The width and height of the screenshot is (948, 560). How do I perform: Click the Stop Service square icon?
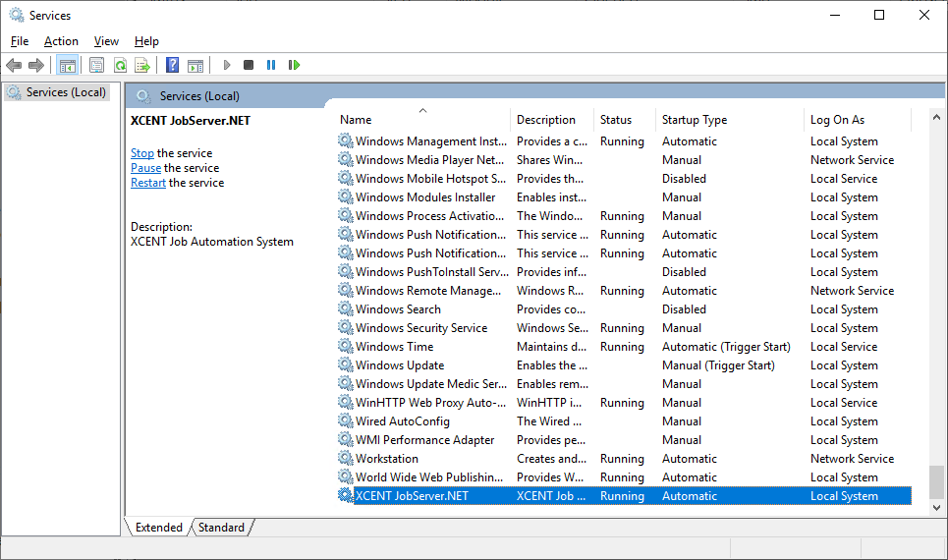[x=249, y=65]
